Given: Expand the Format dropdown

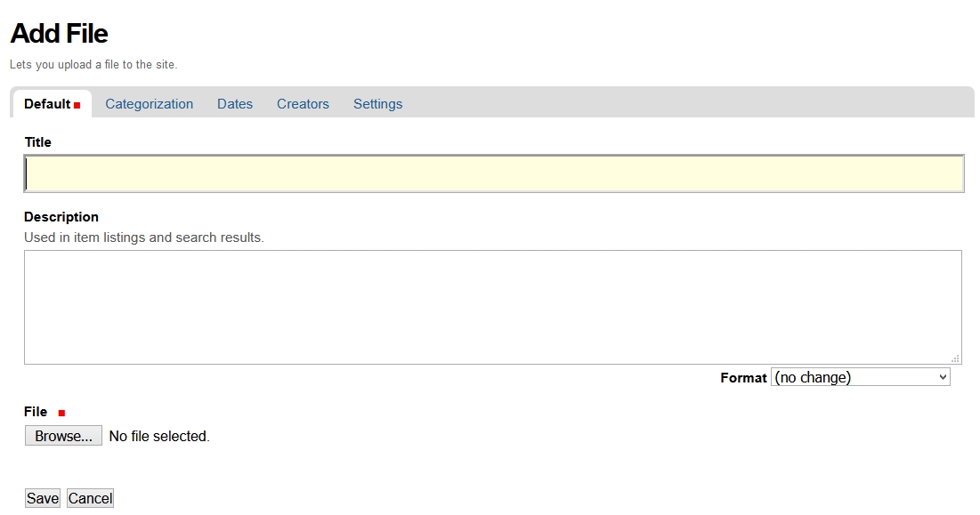Looking at the screenshot, I should (x=860, y=377).
